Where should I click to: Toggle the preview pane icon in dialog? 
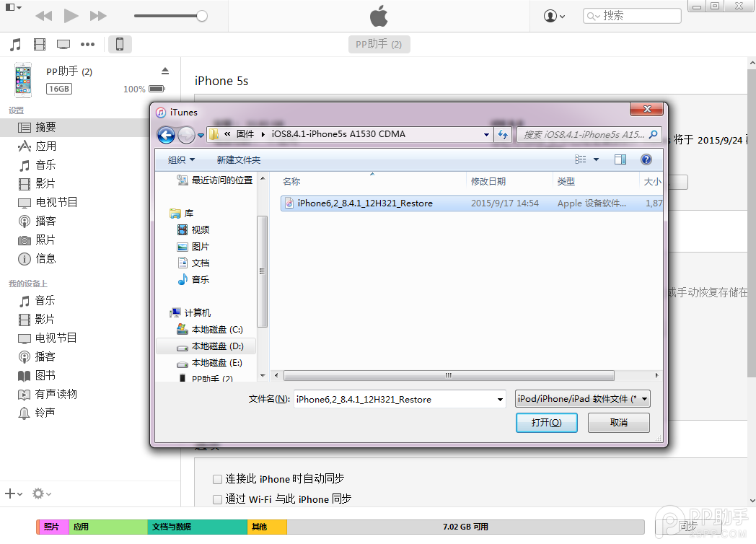click(620, 159)
